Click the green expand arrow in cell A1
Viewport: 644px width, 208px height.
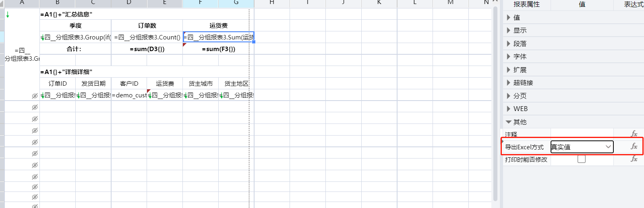click(8, 15)
